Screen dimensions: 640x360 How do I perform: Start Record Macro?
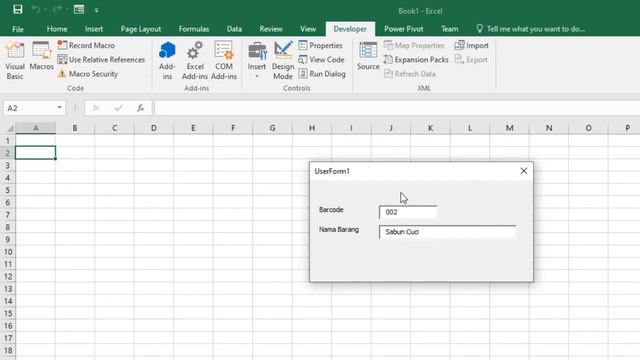[86, 45]
